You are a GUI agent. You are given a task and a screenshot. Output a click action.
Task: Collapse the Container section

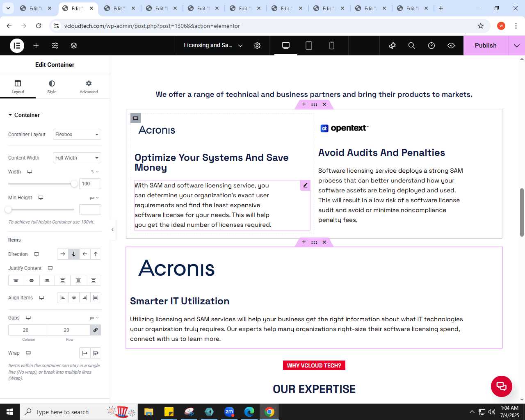point(24,115)
